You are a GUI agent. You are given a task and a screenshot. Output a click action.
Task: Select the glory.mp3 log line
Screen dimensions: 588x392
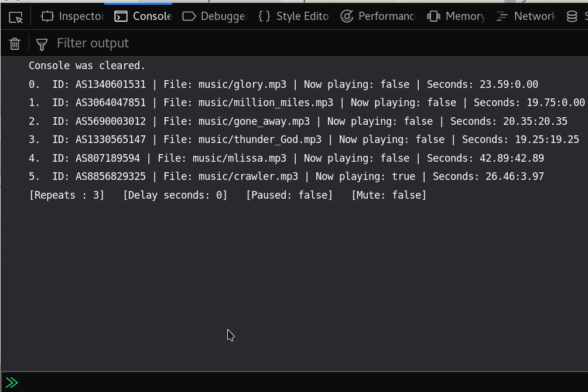(283, 84)
